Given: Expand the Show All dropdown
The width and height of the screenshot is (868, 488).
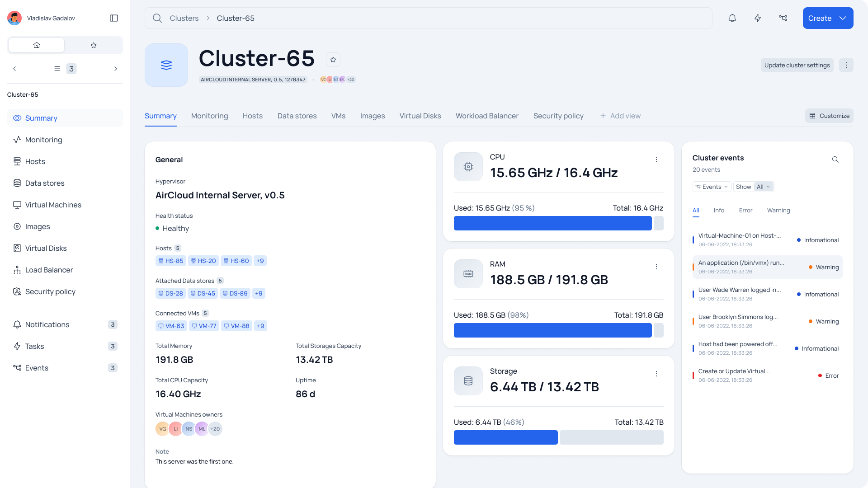Looking at the screenshot, I should [x=764, y=187].
